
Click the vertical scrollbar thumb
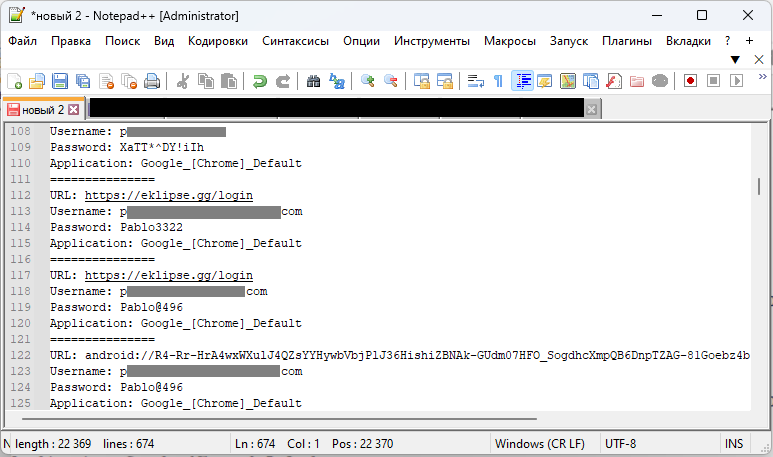759,186
